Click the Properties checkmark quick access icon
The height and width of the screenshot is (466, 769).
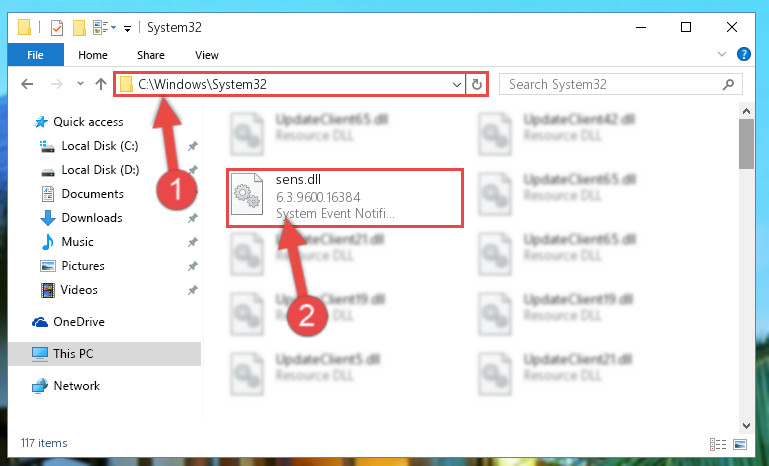click(57, 27)
